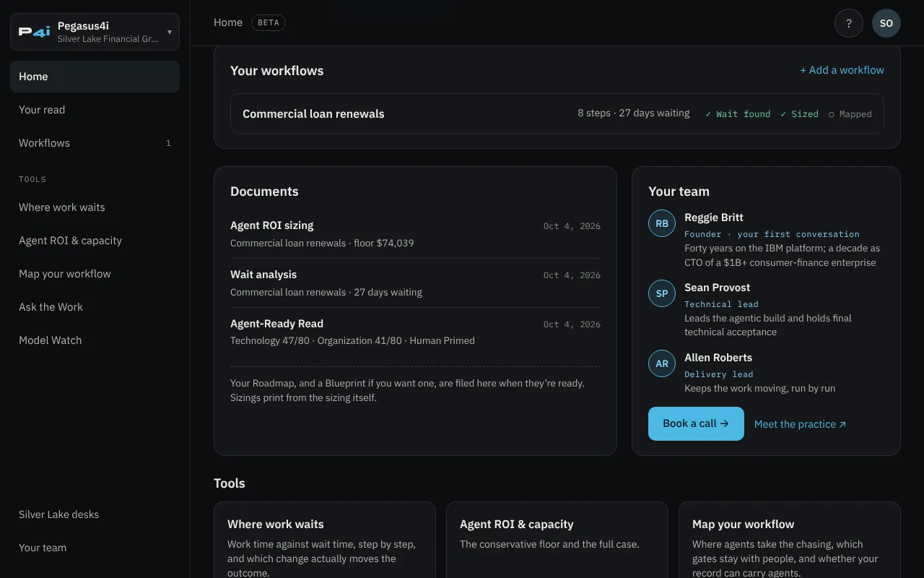924x578 pixels.
Task: Open the Commercial loan renewals workflow
Action: point(557,113)
